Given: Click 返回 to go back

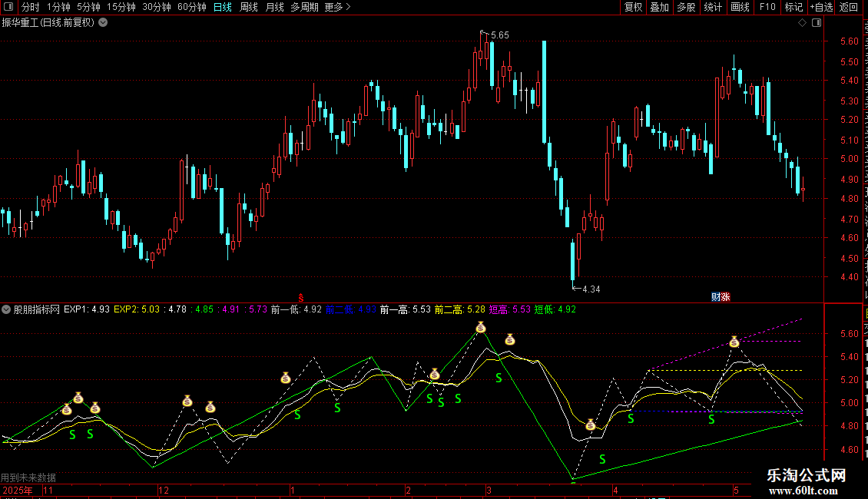Looking at the screenshot, I should (848, 7).
